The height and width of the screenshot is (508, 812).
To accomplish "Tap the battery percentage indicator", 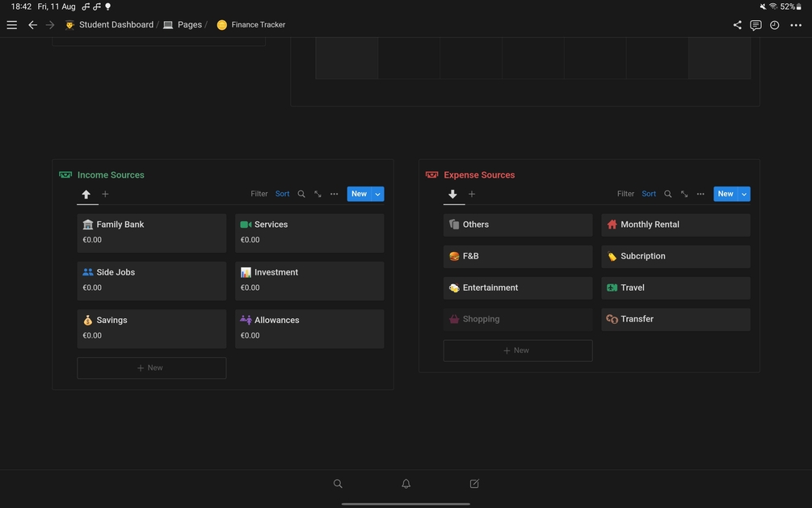I will [791, 6].
